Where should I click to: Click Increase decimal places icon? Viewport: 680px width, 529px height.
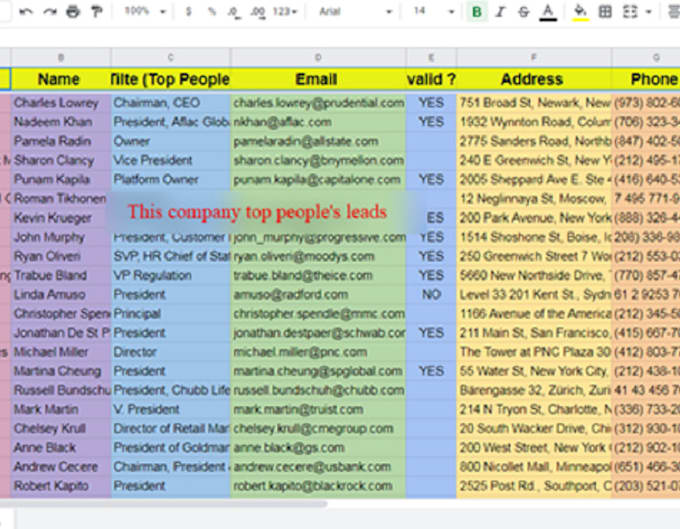(x=258, y=12)
